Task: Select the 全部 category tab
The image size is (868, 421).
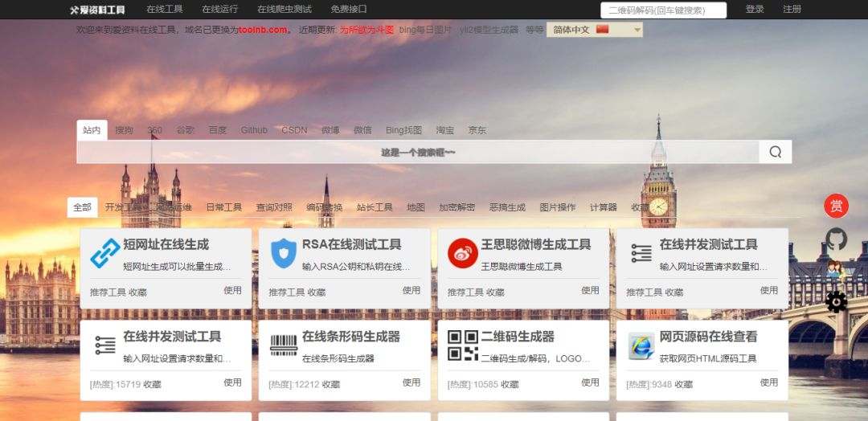Action: [83, 207]
